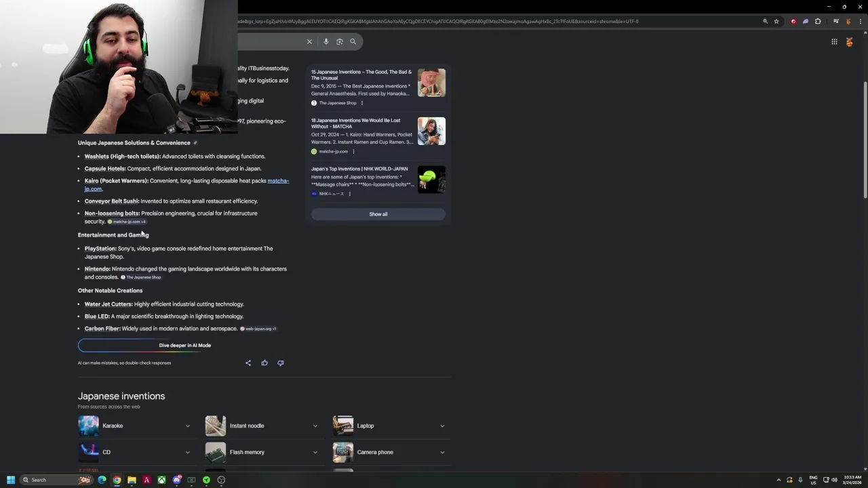Open the Google apps grid

[x=834, y=41]
